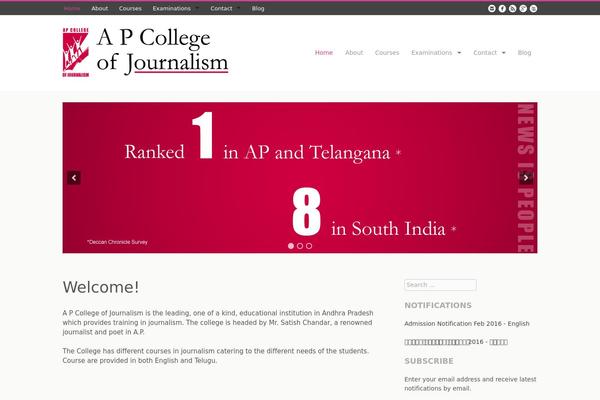Viewport: 600px width, 400px height.
Task: Click the Welcome! heading
Action: pyautogui.click(x=101, y=287)
